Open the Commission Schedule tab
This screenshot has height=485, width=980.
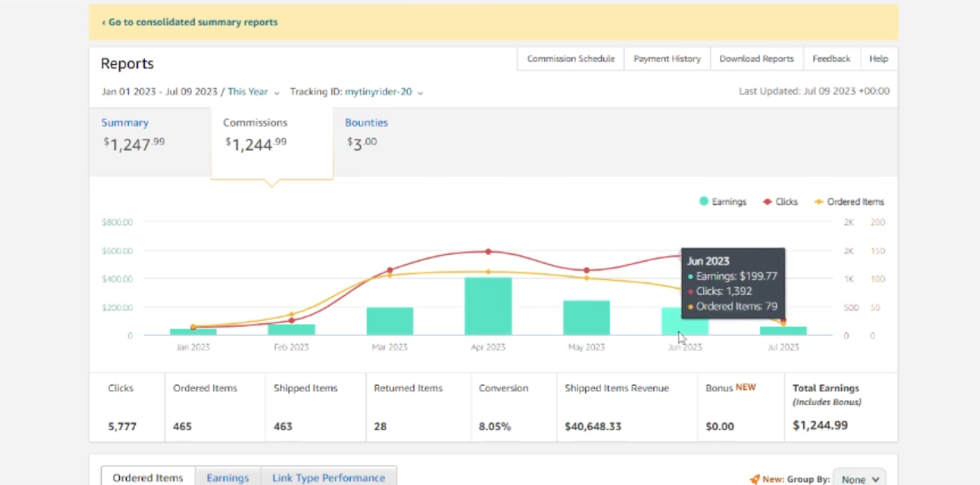(571, 58)
